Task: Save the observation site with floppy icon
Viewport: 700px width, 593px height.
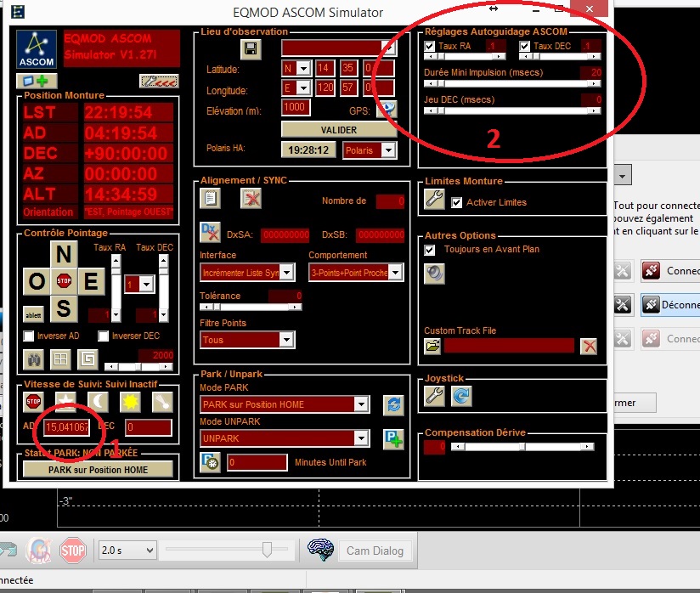Action: [x=251, y=49]
